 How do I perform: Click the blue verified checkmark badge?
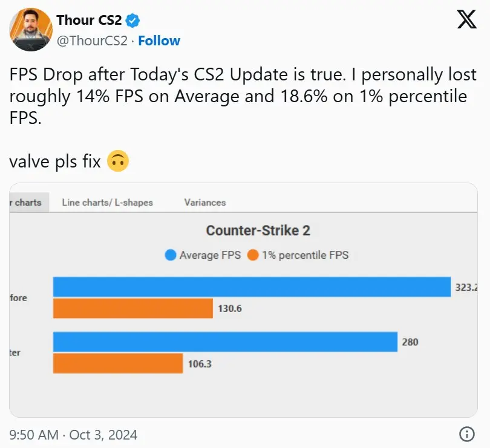[132, 21]
